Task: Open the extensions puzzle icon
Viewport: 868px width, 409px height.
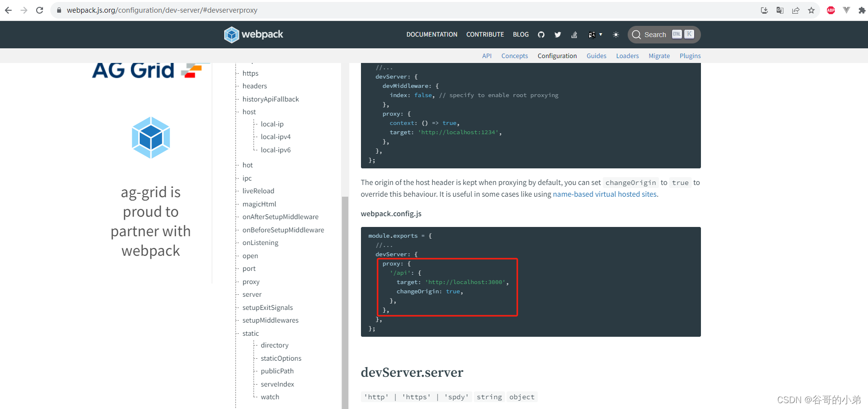Action: click(862, 10)
